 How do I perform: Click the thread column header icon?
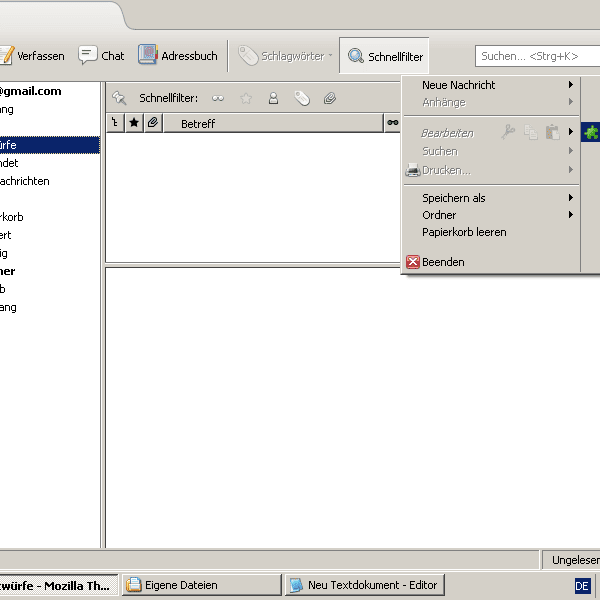pyautogui.click(x=115, y=123)
